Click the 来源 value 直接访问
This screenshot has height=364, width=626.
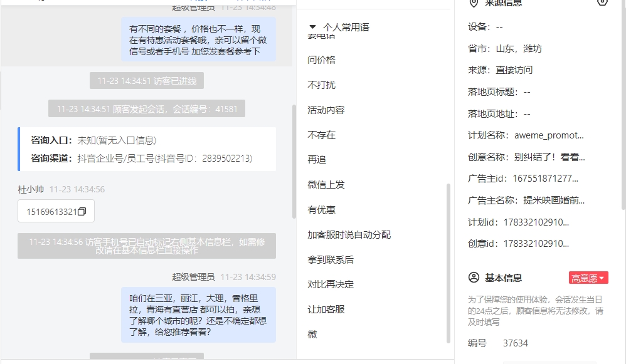point(514,70)
